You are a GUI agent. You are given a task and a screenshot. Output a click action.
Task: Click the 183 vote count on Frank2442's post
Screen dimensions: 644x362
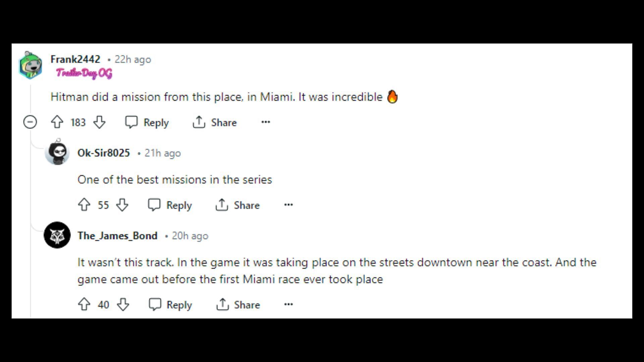click(78, 122)
